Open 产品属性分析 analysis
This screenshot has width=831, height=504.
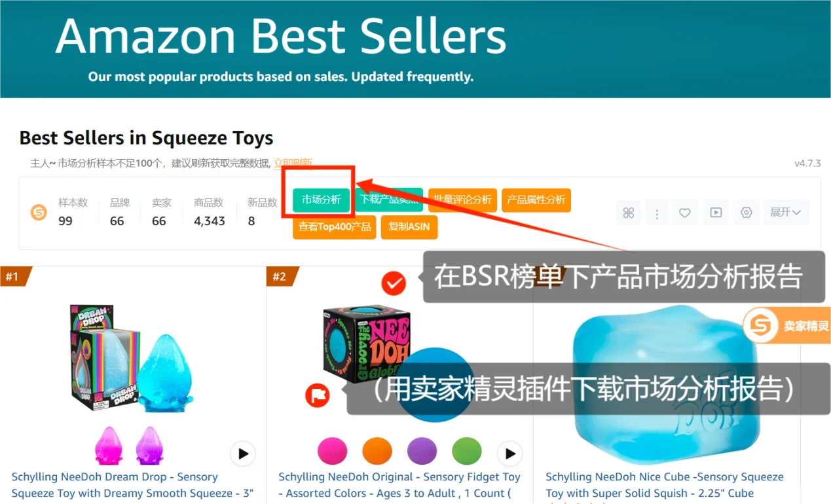point(536,200)
